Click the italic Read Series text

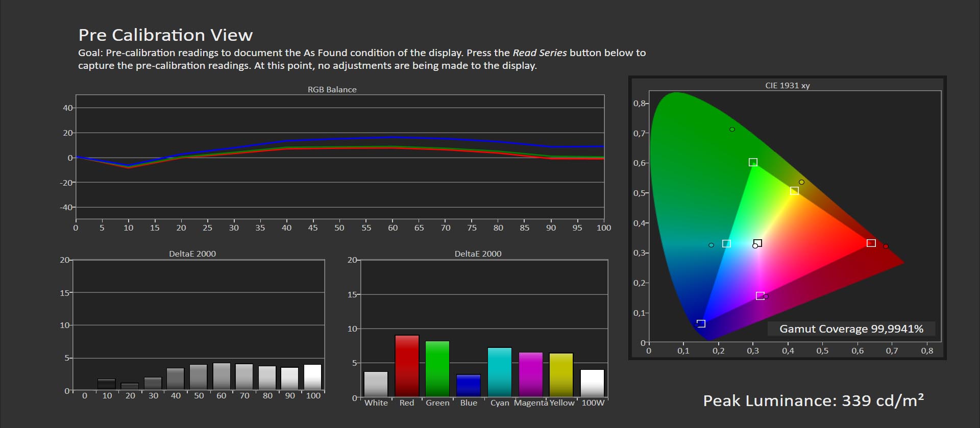click(x=540, y=53)
